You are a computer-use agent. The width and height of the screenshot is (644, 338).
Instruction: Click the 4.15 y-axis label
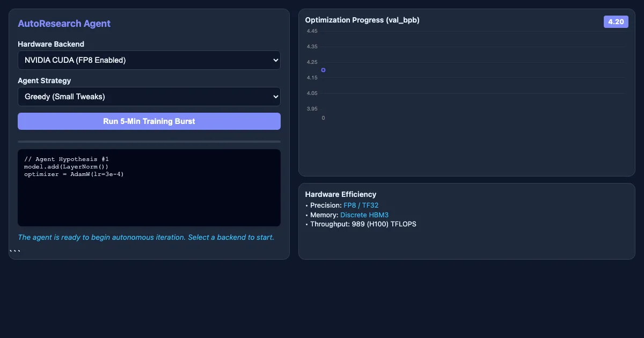pos(312,78)
